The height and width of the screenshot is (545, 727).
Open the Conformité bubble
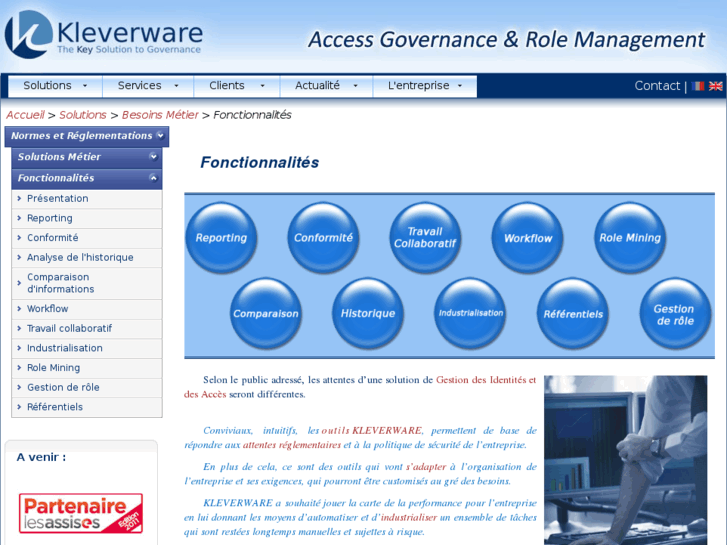(323, 237)
